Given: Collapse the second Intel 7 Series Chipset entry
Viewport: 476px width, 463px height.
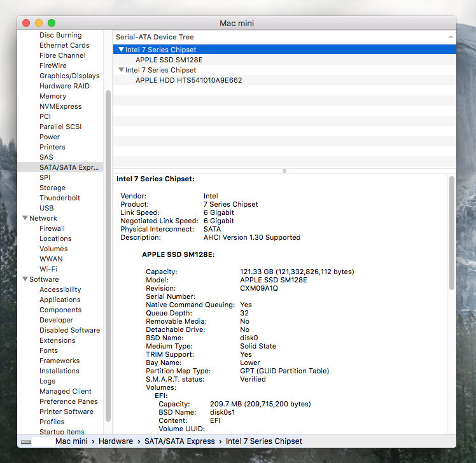Looking at the screenshot, I should pyautogui.click(x=122, y=70).
